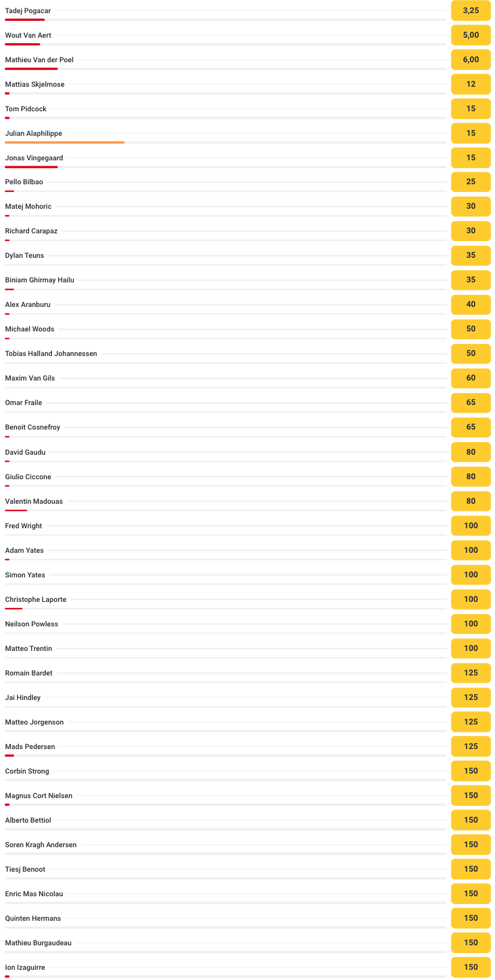Image resolution: width=495 pixels, height=980 pixels.
Task: Click the orange bar under Julian Alaphilippe
Action: 65,142
